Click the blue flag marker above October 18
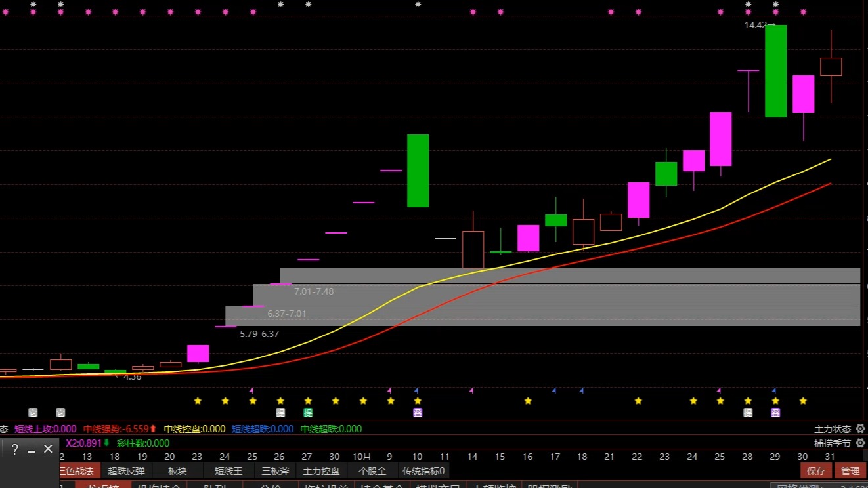 click(582, 391)
